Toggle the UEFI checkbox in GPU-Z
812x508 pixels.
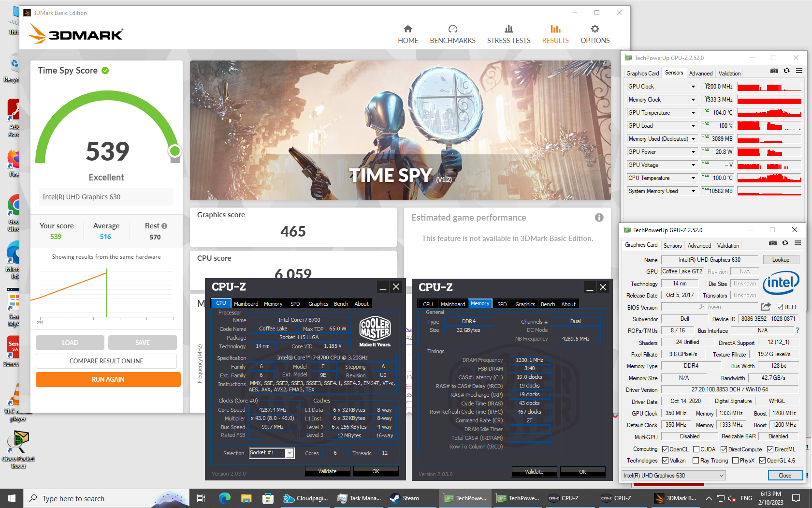[x=780, y=307]
